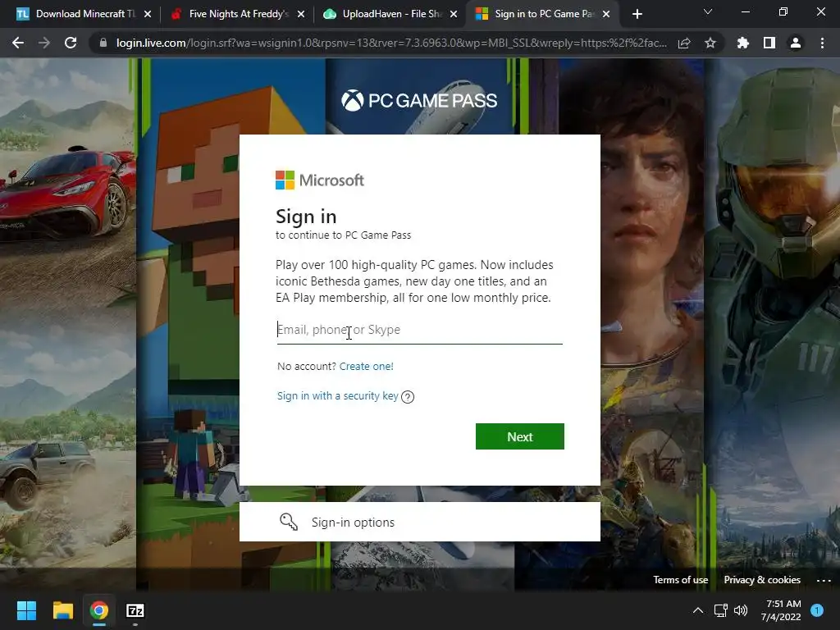
Task: Restore down the Chrome window
Action: pos(783,11)
